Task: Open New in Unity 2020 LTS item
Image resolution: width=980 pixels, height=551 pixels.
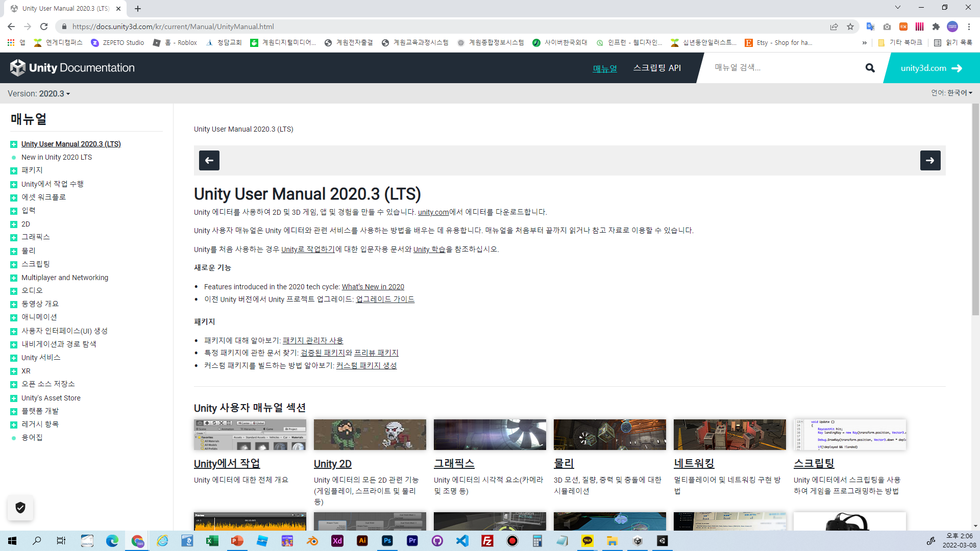Action: (57, 157)
